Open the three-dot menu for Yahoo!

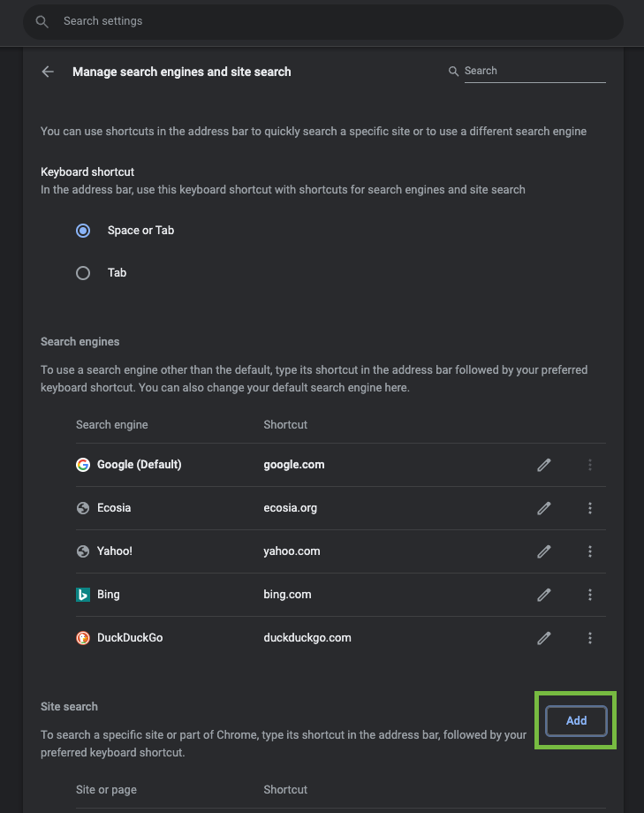coord(590,551)
